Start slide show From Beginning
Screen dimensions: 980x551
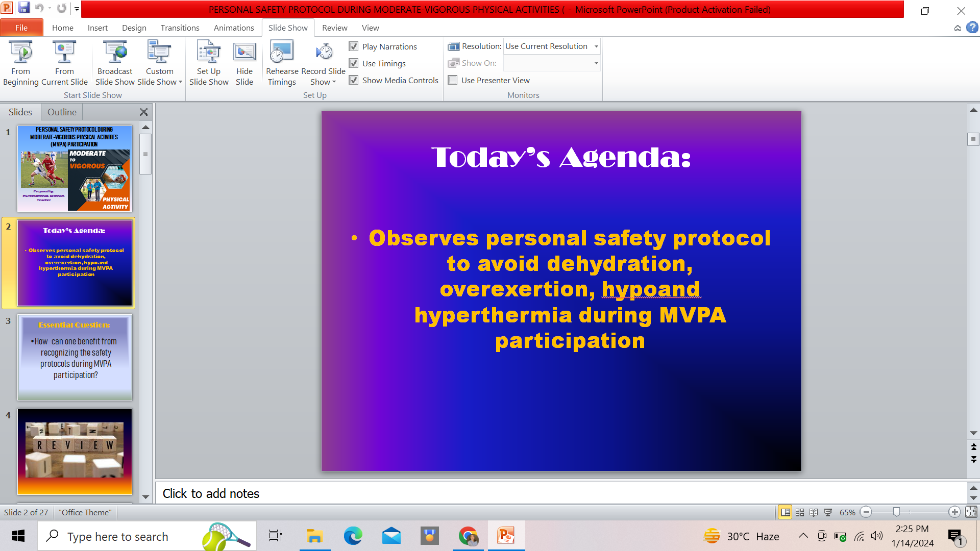pyautogui.click(x=21, y=63)
